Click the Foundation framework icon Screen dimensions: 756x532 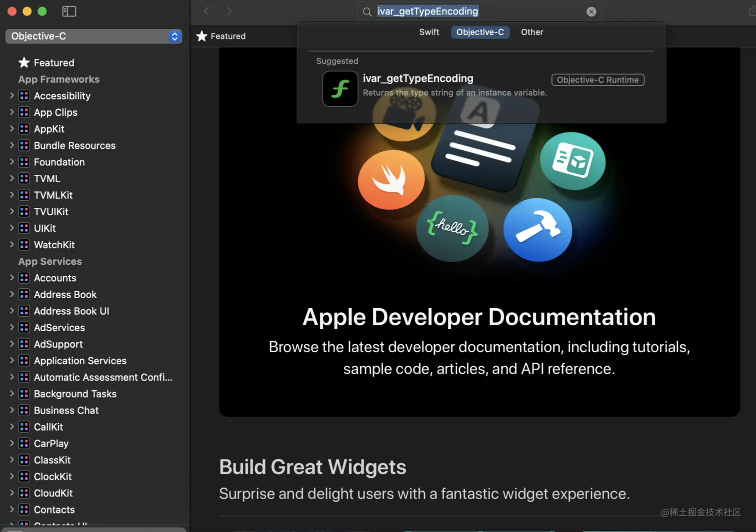coord(24,162)
